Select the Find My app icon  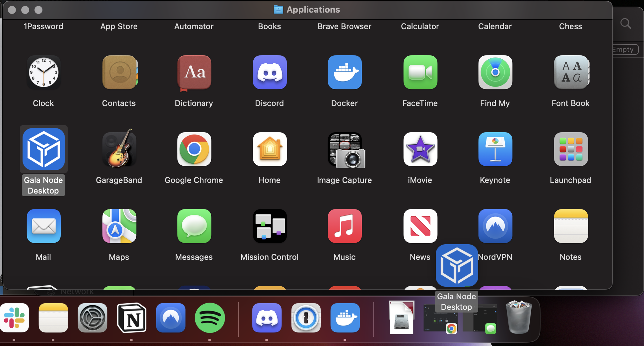495,72
